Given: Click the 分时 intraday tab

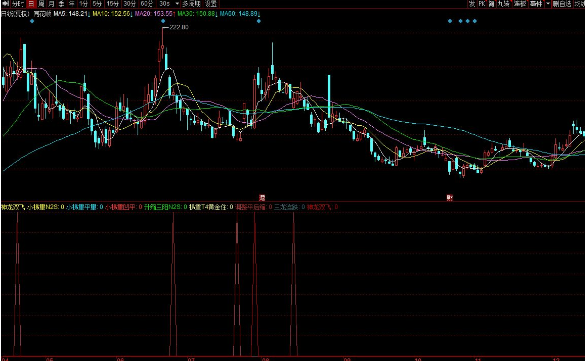Looking at the screenshot, I should (18, 4).
